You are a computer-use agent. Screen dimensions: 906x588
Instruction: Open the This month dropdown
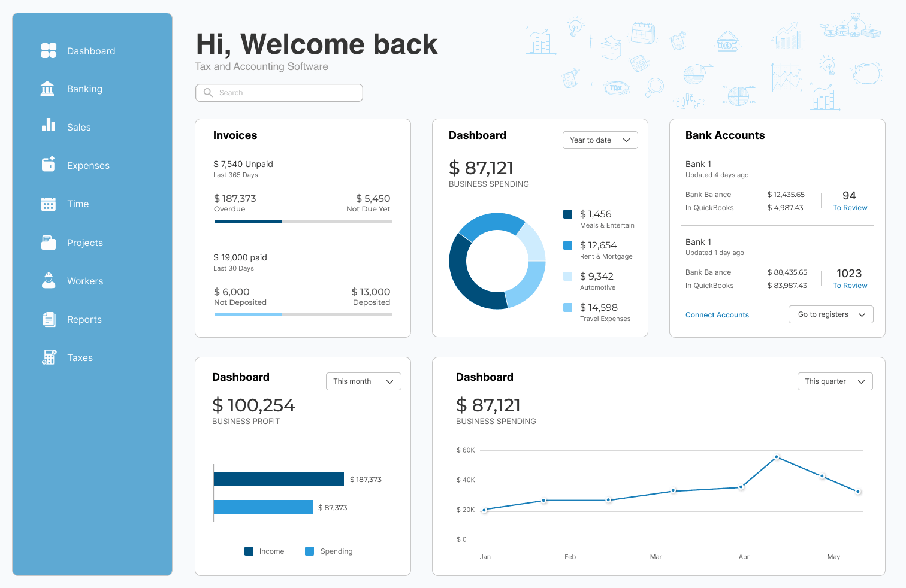click(363, 381)
